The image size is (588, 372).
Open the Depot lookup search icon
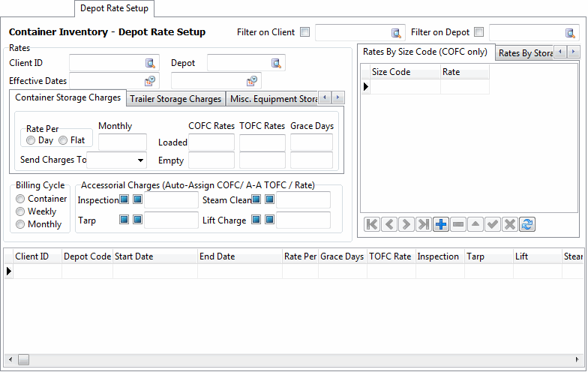click(276, 63)
